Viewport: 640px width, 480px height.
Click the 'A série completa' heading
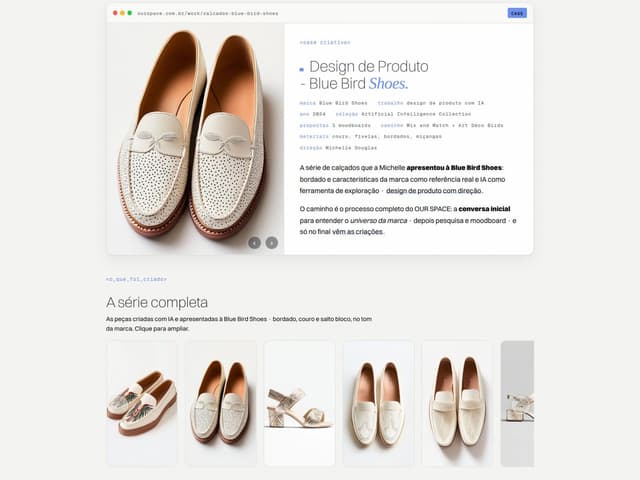point(157,302)
